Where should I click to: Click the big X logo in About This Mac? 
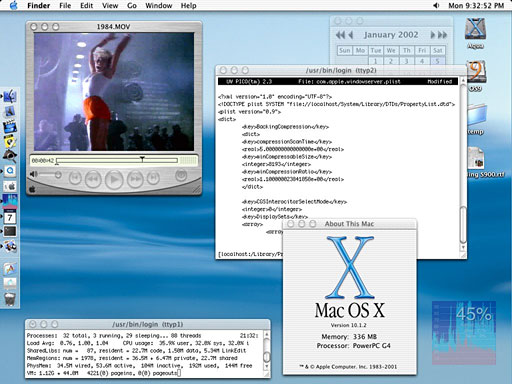pos(350,267)
